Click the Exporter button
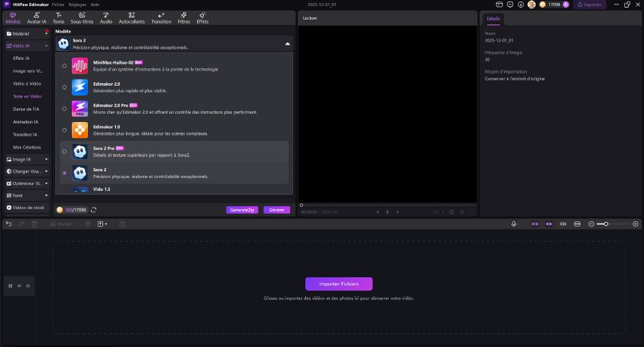This screenshot has height=347, width=644. (x=589, y=5)
